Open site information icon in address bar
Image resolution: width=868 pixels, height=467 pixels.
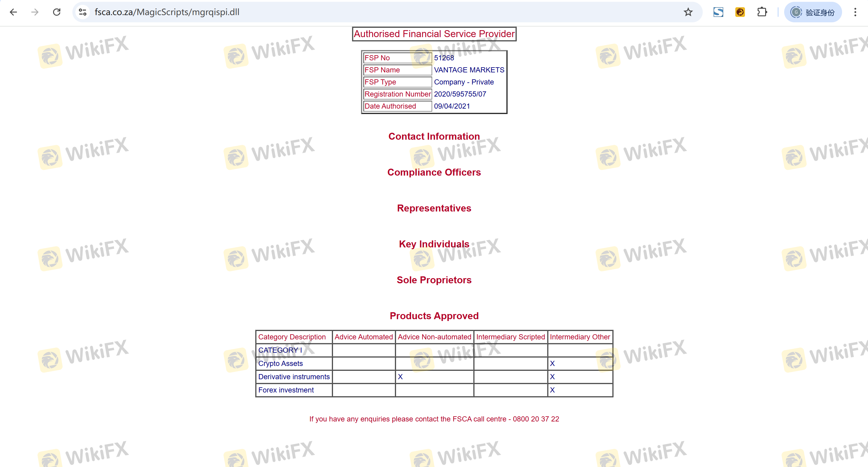[x=83, y=12]
